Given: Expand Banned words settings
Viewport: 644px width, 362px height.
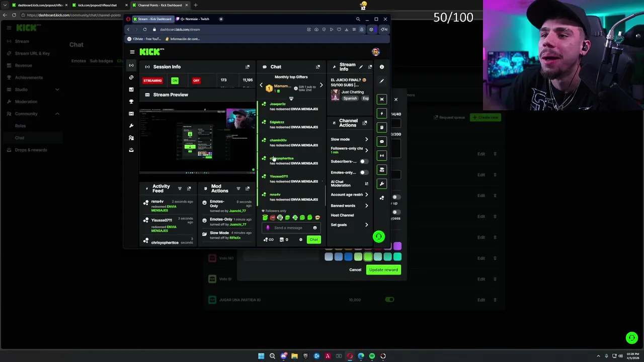Looking at the screenshot, I should (x=366, y=206).
